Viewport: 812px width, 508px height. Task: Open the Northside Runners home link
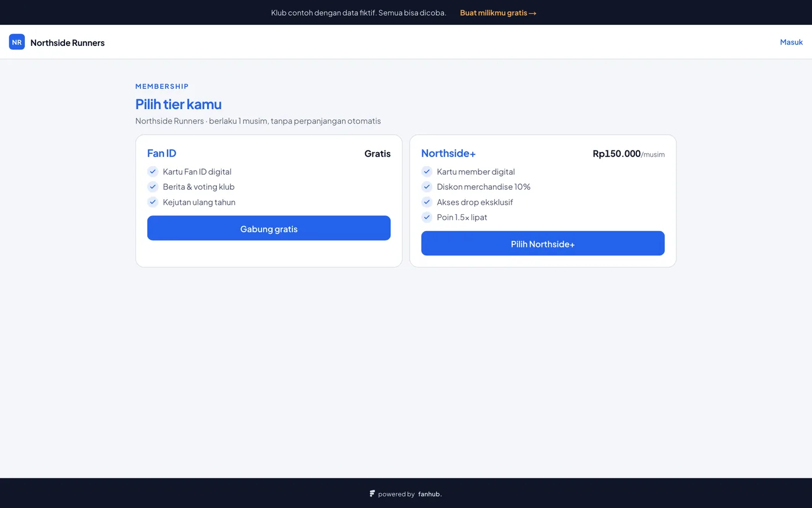pos(57,42)
